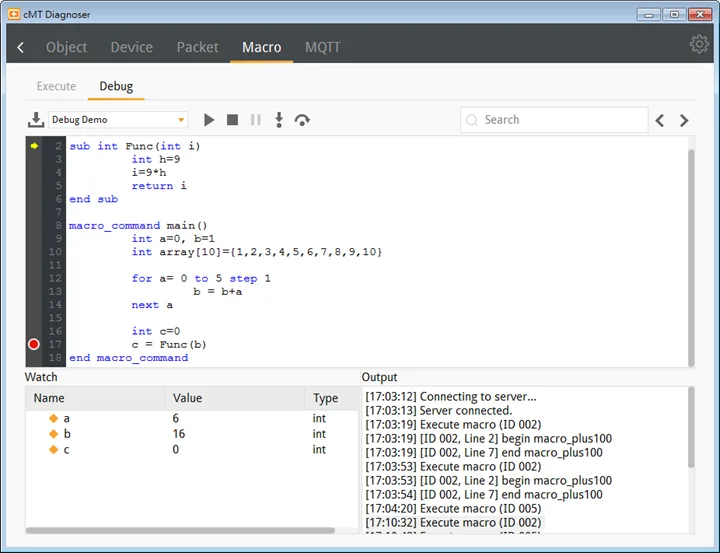Image resolution: width=720 pixels, height=553 pixels.
Task: Switch to the Object tab
Action: click(66, 47)
